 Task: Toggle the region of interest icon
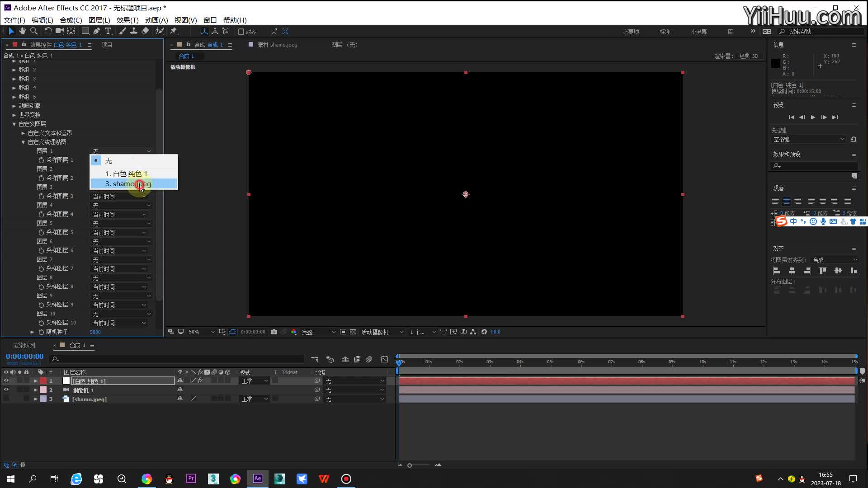pyautogui.click(x=343, y=332)
